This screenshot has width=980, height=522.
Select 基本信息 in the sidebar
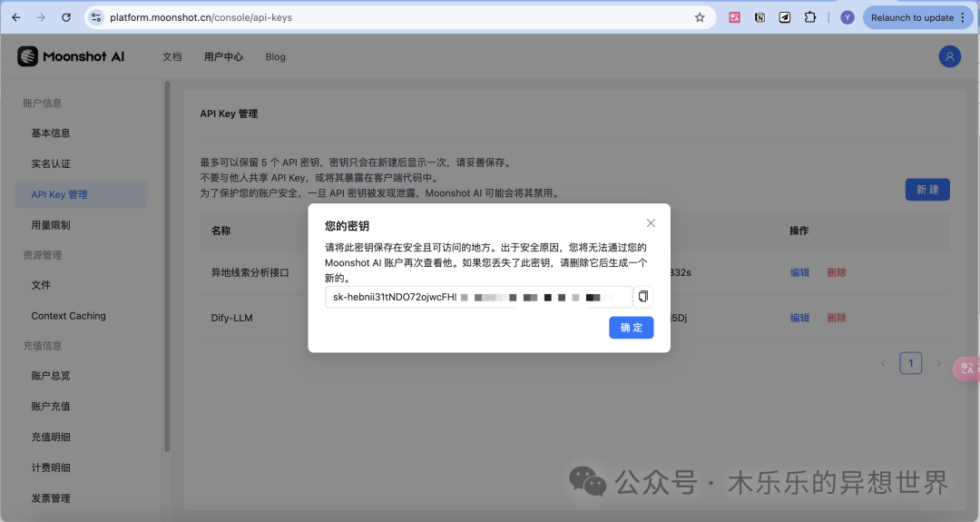(51, 133)
